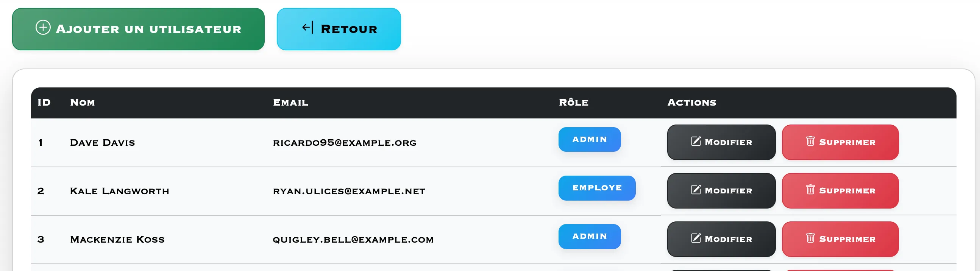Select the Admin role badge for Dave Davis

[x=589, y=140]
